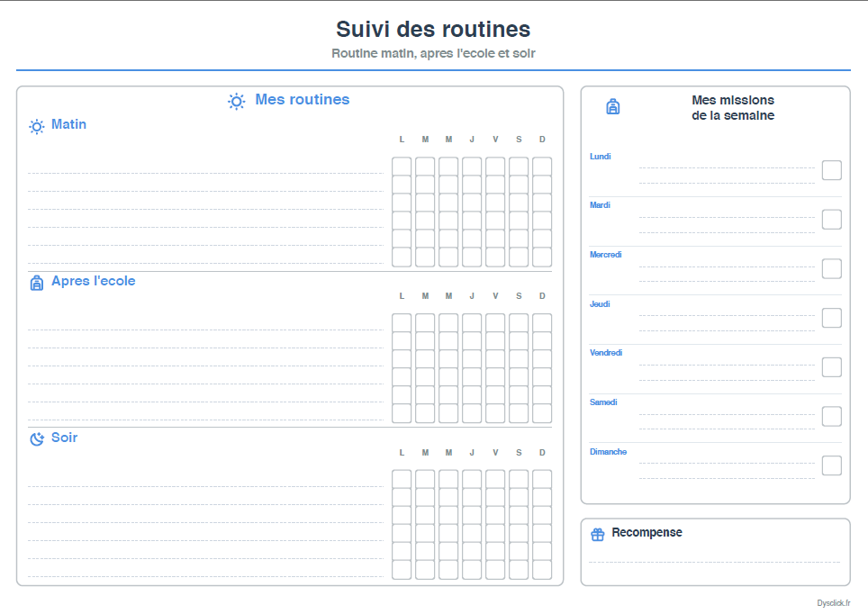Viewport: 868px width, 614px height.
Task: Click the Mardi label
Action: coord(600,205)
